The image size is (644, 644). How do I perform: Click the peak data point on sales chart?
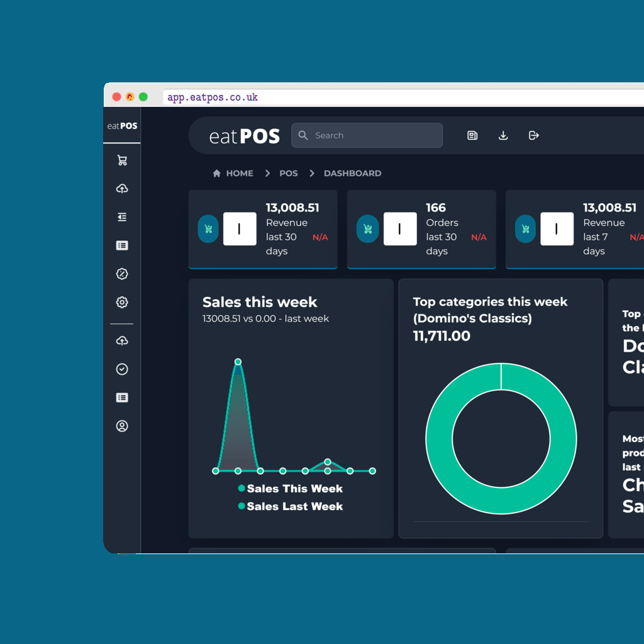click(x=238, y=362)
